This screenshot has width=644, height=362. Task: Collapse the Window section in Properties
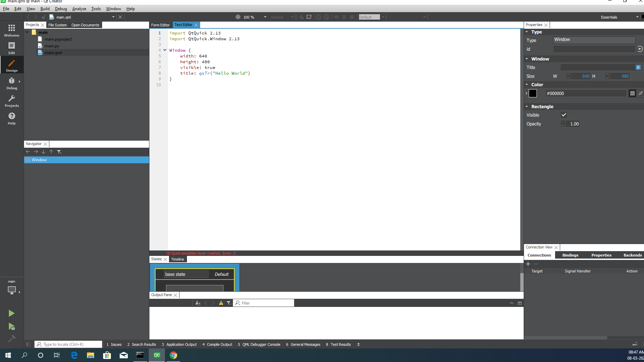[x=527, y=59]
